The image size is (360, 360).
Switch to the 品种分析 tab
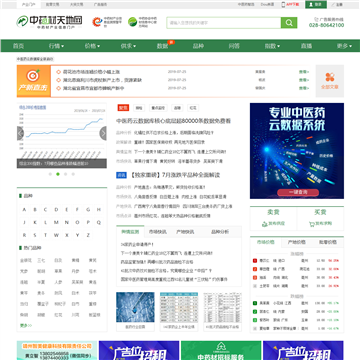[220, 232]
